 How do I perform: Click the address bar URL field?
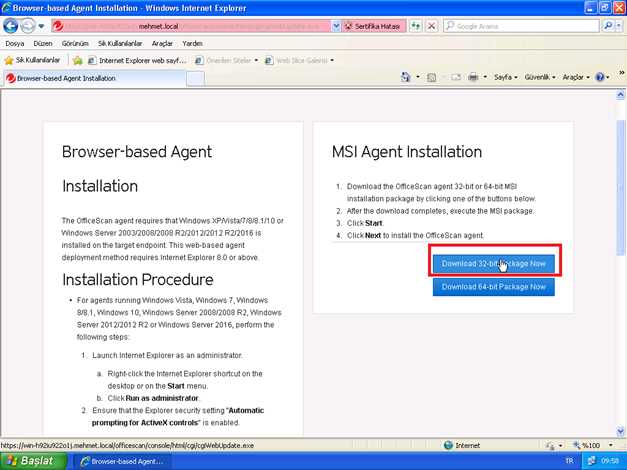click(192, 26)
